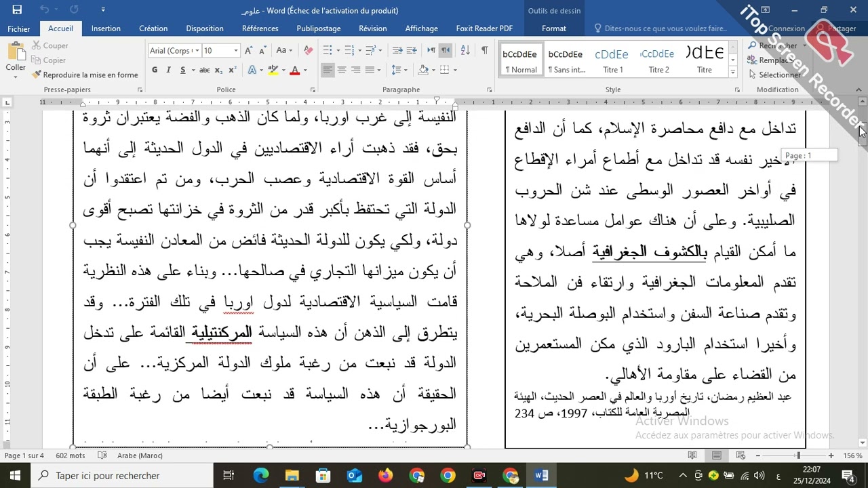Open proofing check icon in status bar
This screenshot has height=488, width=868.
click(102, 455)
